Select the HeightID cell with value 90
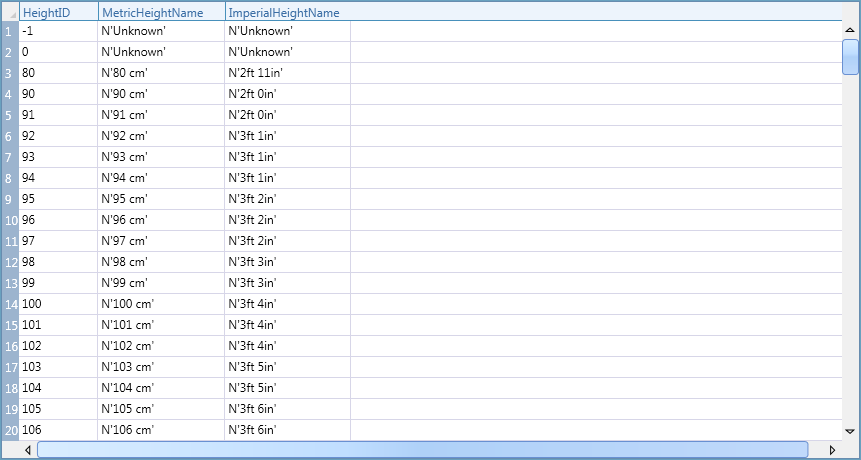The width and height of the screenshot is (861, 460). point(59,94)
